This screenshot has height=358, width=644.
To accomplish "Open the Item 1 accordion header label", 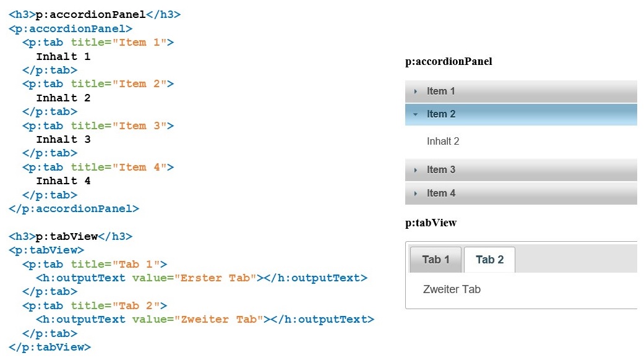I will [440, 92].
